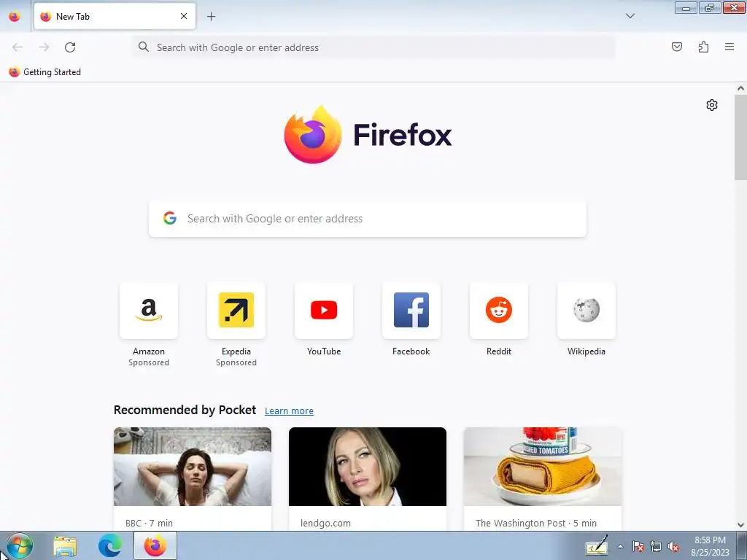Click the Learn more Pocket link

coord(289,411)
